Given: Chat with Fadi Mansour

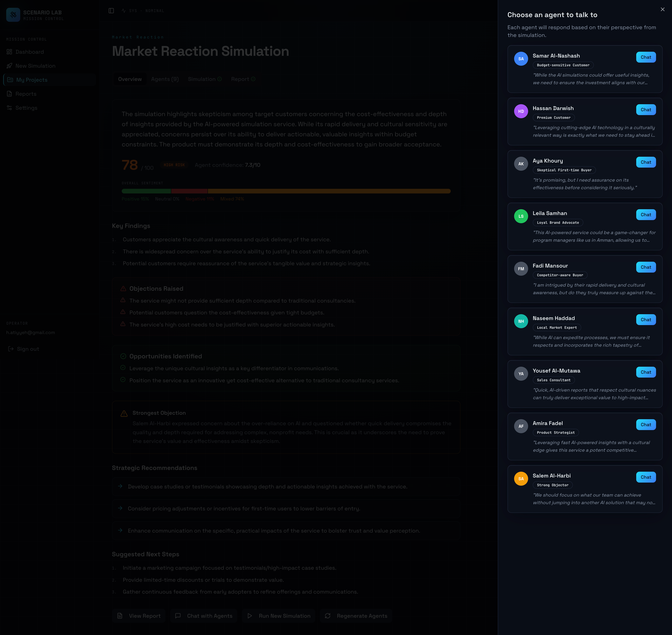Looking at the screenshot, I should click(646, 267).
